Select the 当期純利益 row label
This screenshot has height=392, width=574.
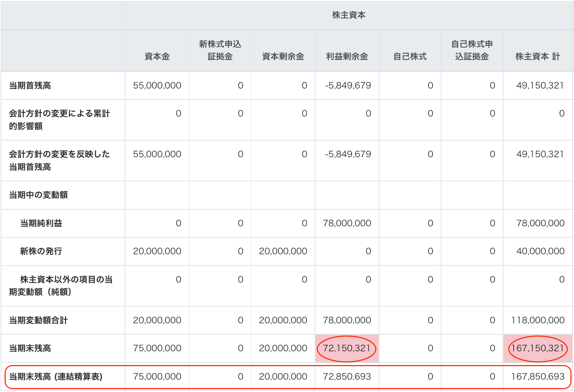point(40,223)
